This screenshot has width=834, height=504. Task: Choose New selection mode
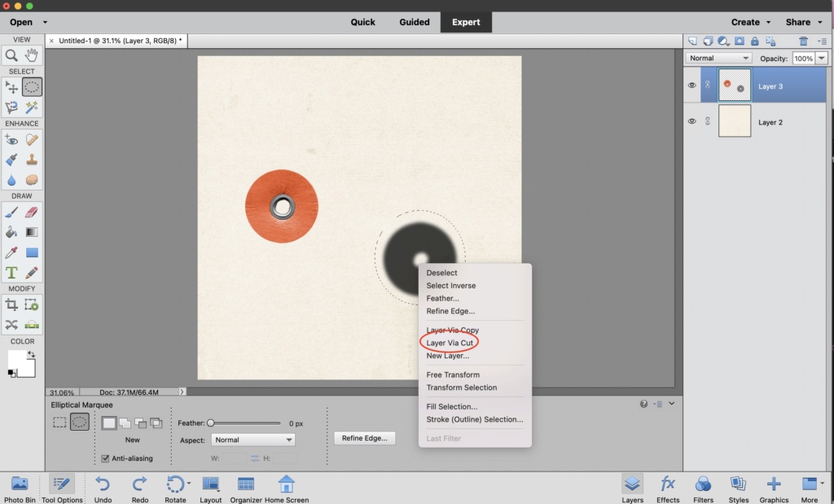[x=109, y=423]
